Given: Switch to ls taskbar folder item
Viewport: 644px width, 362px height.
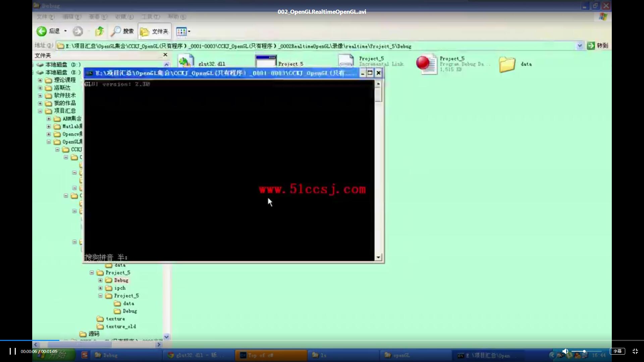Looking at the screenshot, I should [343, 355].
